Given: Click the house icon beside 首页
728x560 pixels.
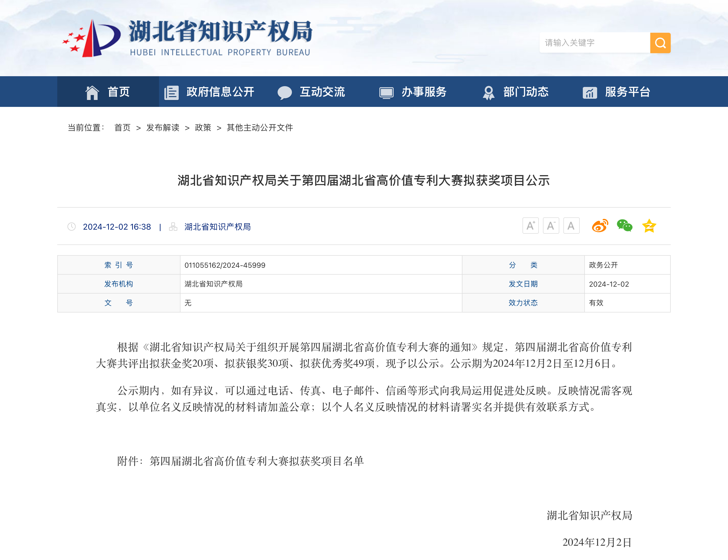Looking at the screenshot, I should pos(92,92).
